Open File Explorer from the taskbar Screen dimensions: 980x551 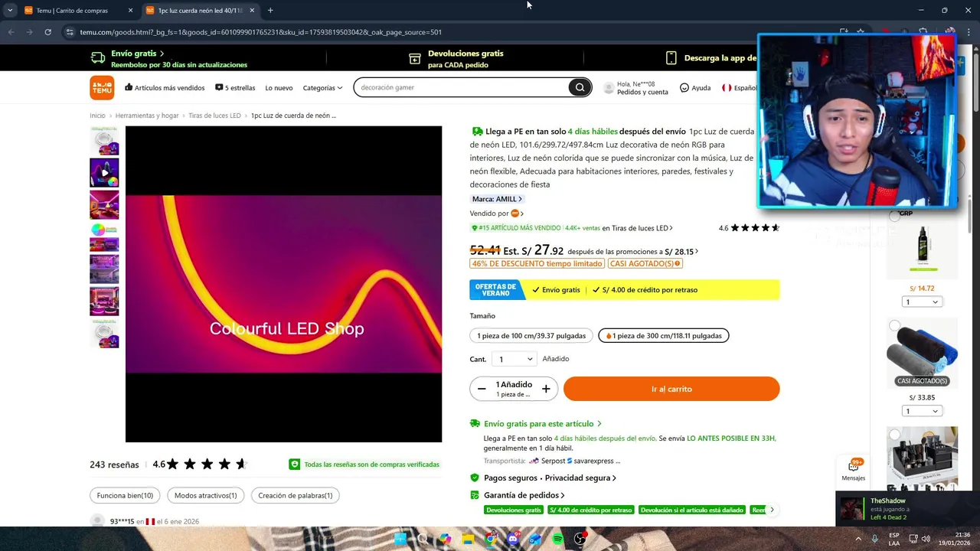(x=468, y=539)
